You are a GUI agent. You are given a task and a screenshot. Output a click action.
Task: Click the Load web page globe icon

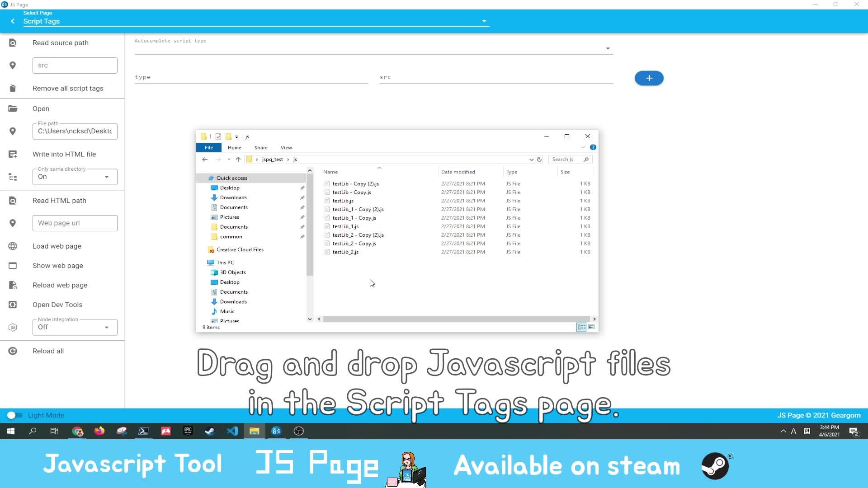click(x=13, y=246)
